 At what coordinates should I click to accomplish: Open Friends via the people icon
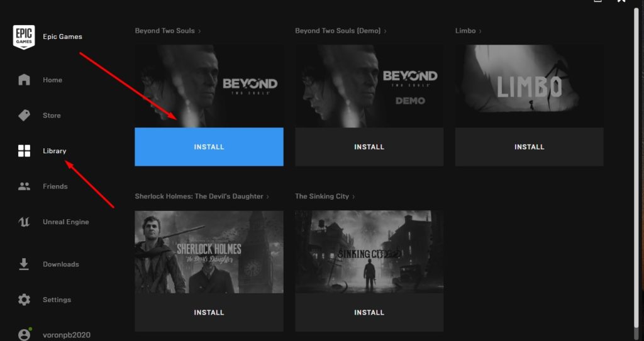[24, 187]
